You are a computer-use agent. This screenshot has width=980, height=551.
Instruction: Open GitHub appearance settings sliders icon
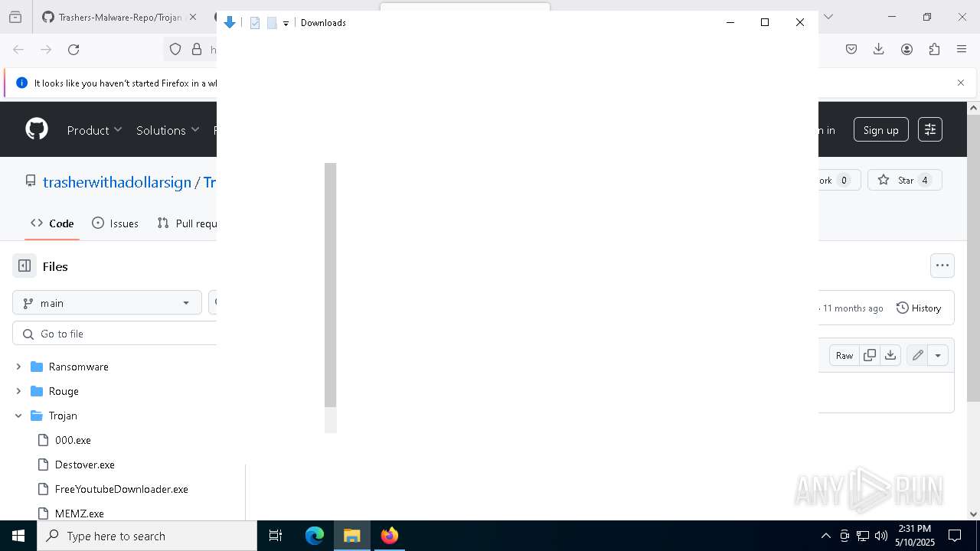pyautogui.click(x=930, y=129)
